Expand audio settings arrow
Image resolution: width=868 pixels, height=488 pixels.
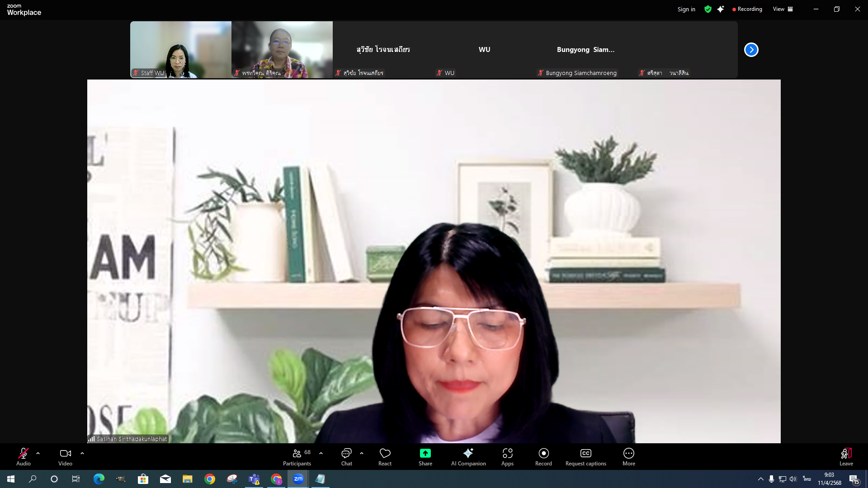38,453
